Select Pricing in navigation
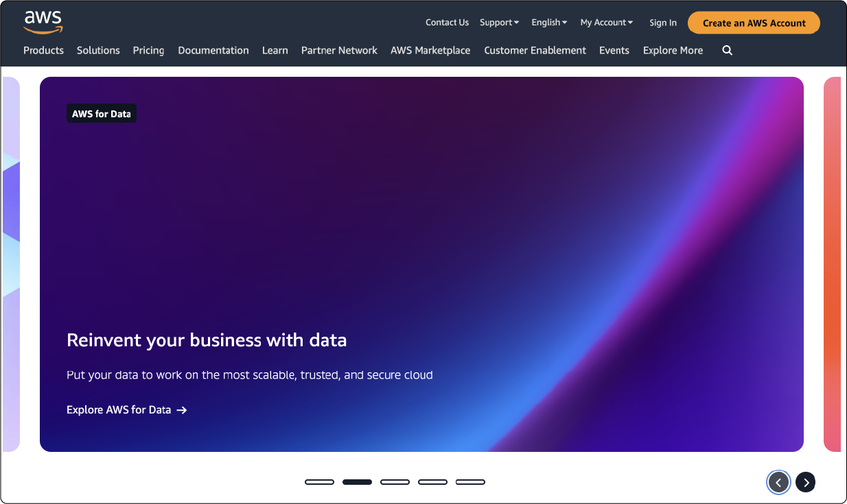The height and width of the screenshot is (504, 847). [148, 50]
